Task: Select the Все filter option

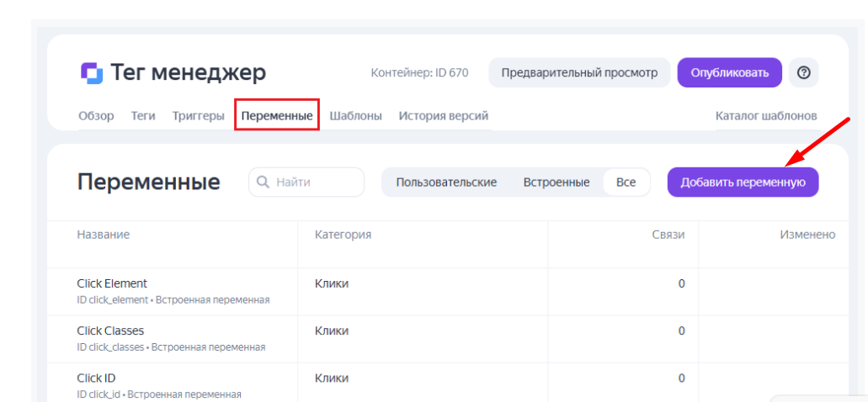Action: point(626,182)
